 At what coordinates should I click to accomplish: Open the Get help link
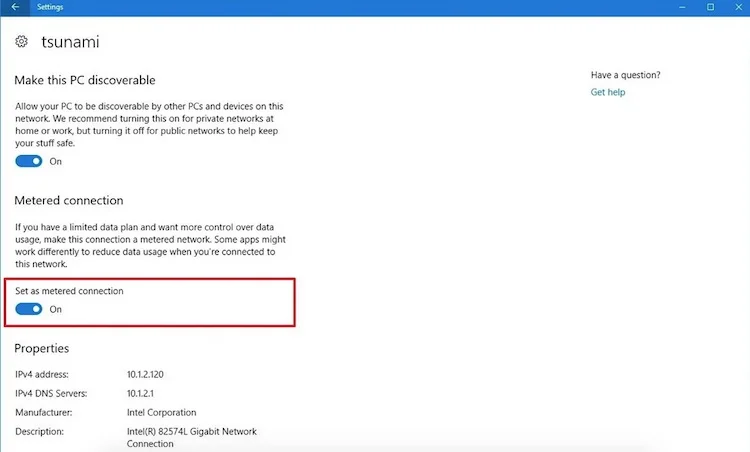tap(607, 92)
